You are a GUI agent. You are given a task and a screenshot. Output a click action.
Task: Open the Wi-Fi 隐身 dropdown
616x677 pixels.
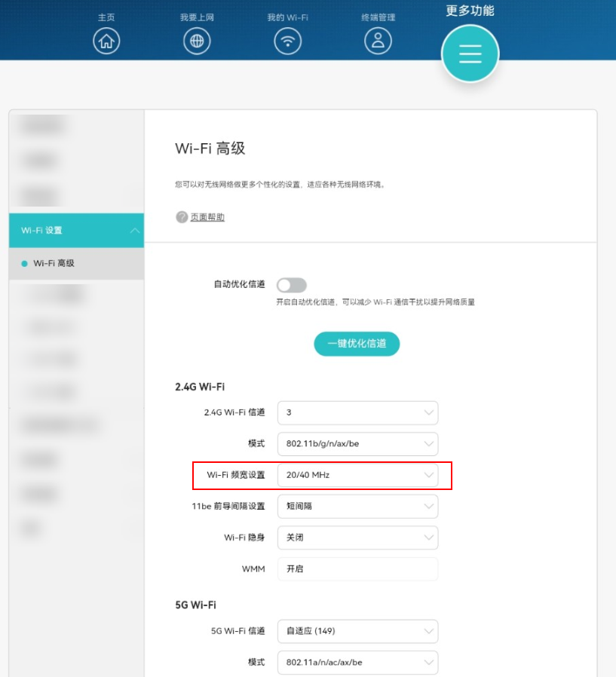pos(357,538)
